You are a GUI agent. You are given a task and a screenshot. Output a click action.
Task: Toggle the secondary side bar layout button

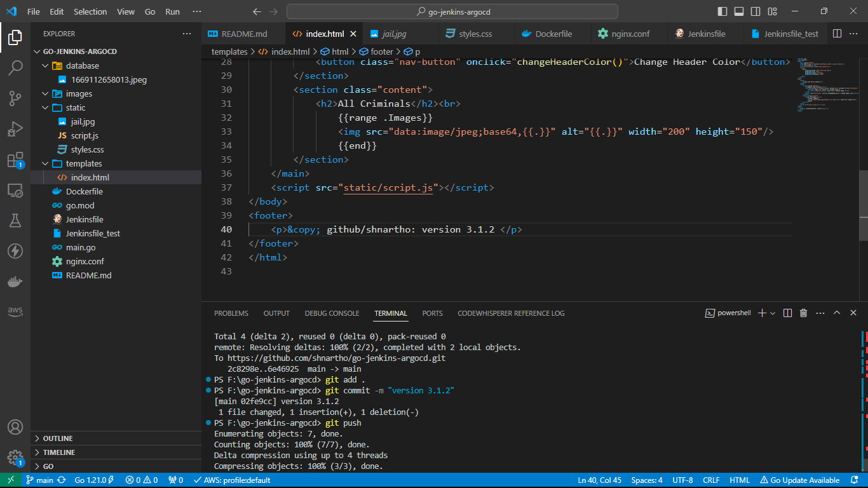pyautogui.click(x=756, y=11)
